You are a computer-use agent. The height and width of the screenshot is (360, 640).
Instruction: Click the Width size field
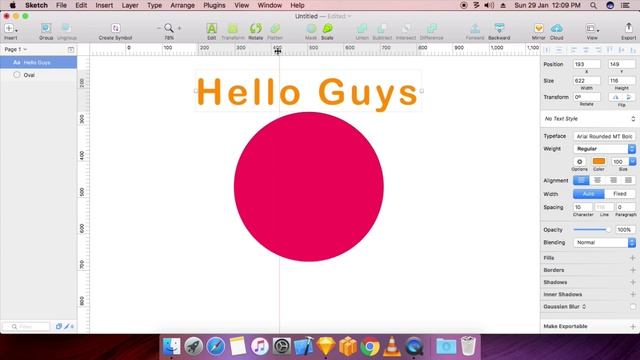[587, 81]
